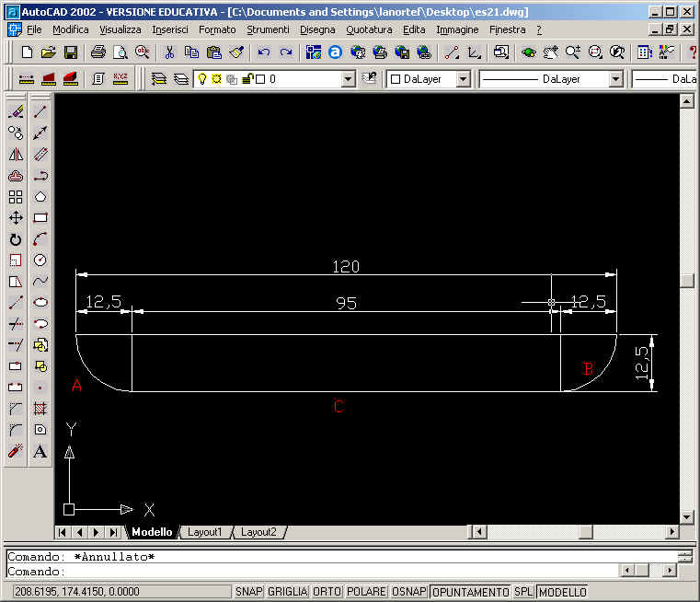The image size is (700, 602).
Task: Toggle ORTO mode in status bar
Action: pyautogui.click(x=327, y=592)
